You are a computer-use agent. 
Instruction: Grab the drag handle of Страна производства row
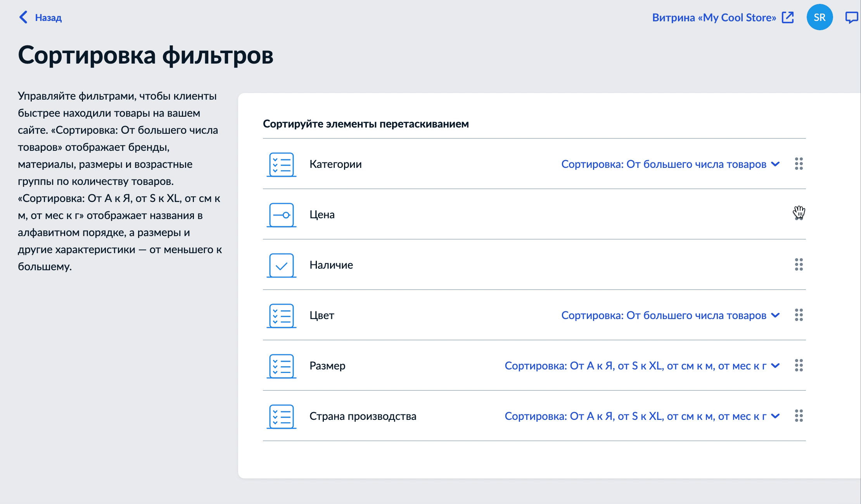click(799, 416)
